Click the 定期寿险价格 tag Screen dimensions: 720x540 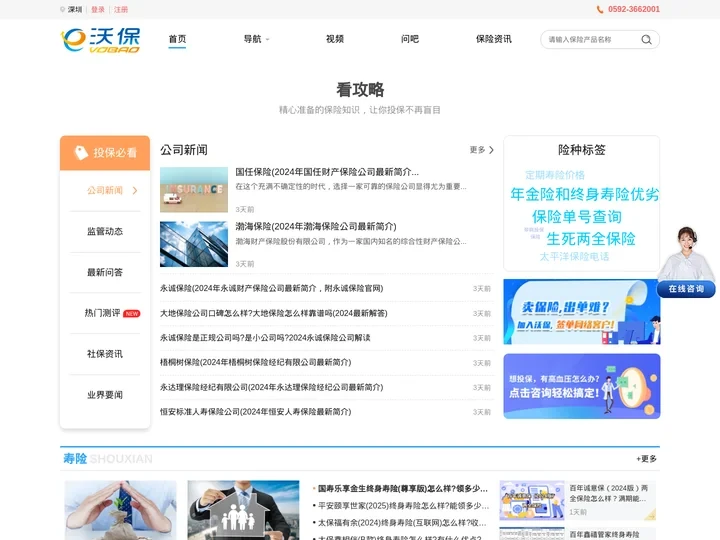555,175
